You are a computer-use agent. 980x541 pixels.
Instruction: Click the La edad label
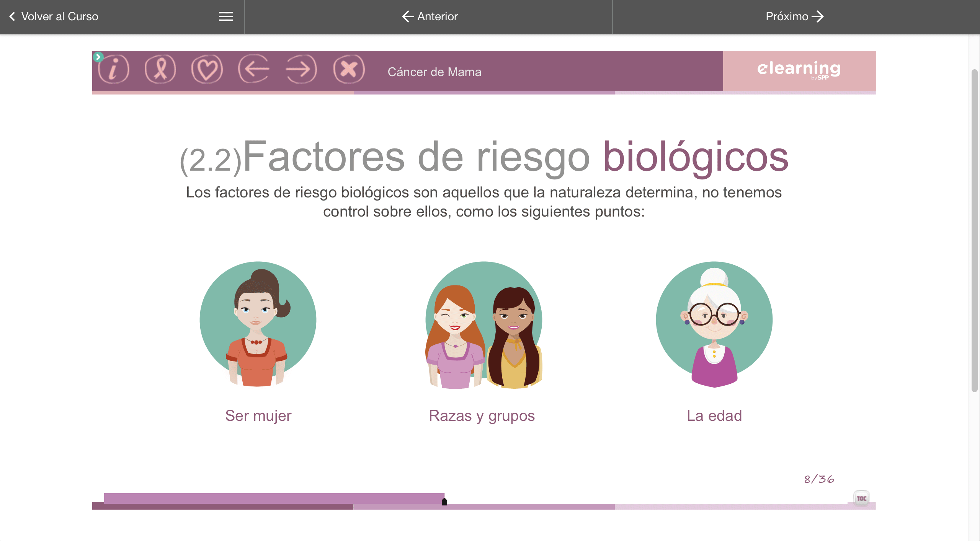tap(714, 416)
